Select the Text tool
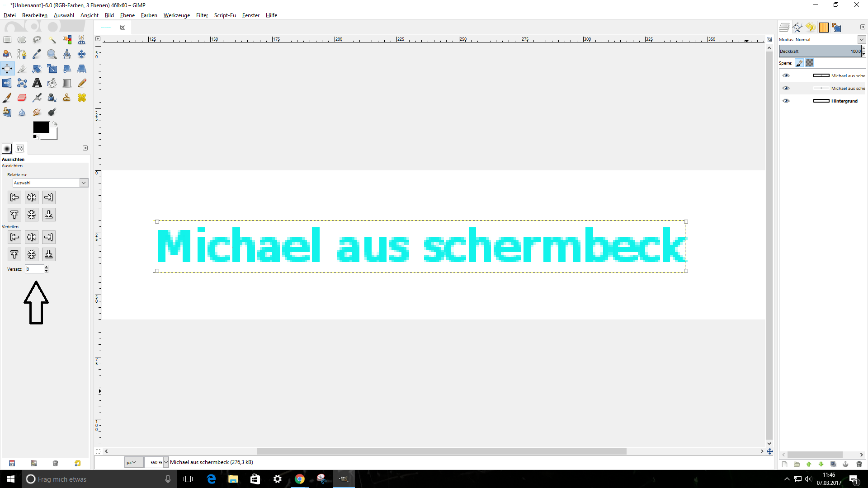This screenshot has width=868, height=488. point(37,83)
